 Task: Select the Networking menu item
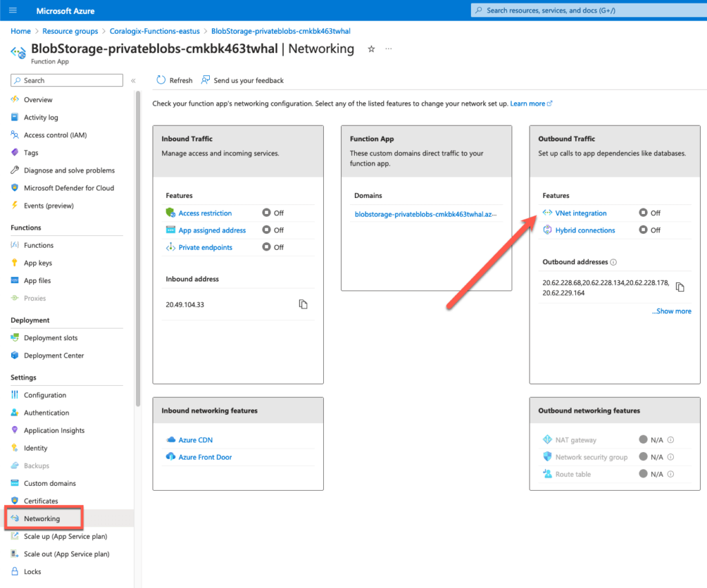tap(43, 518)
